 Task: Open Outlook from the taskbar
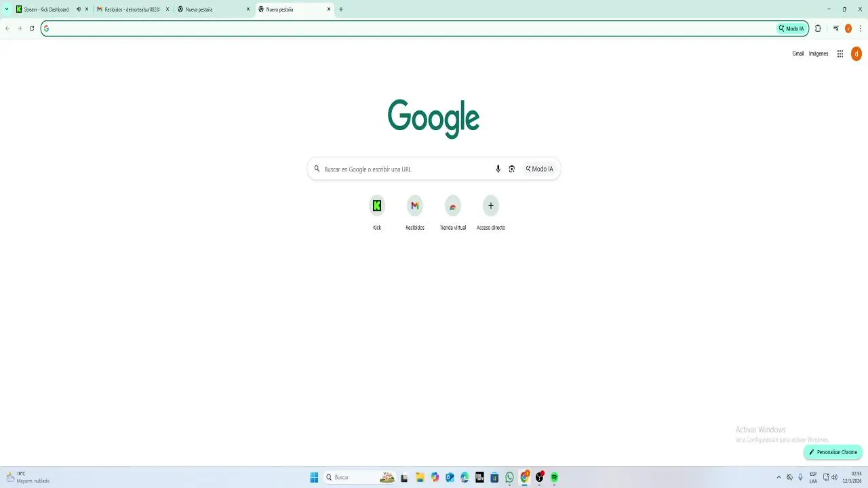(x=450, y=477)
